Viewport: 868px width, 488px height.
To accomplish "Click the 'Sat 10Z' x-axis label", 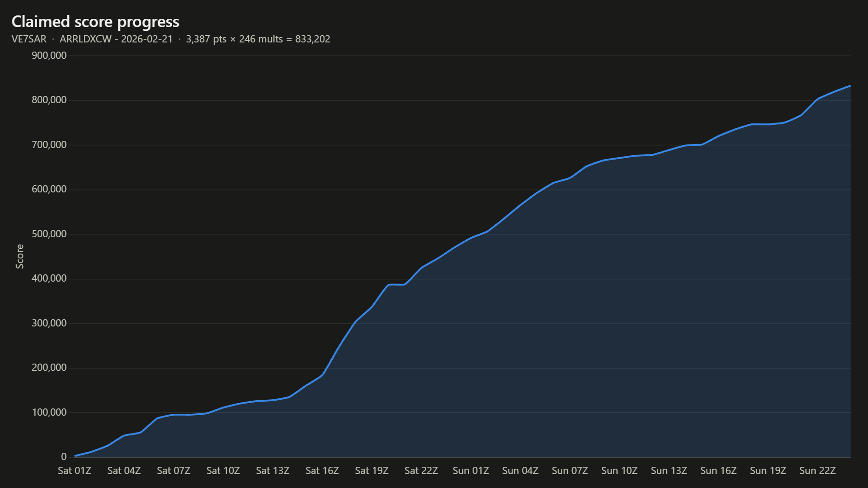I will [223, 471].
